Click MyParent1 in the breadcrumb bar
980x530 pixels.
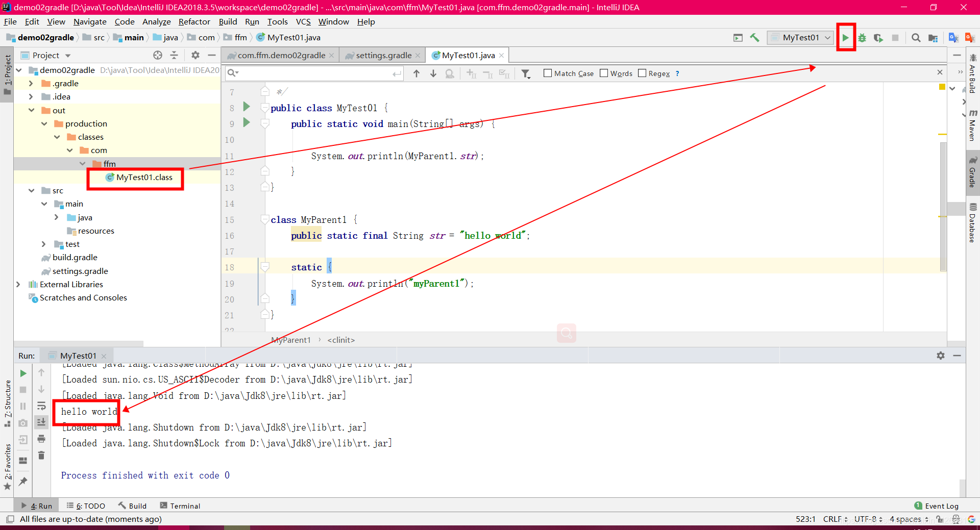tap(291, 340)
